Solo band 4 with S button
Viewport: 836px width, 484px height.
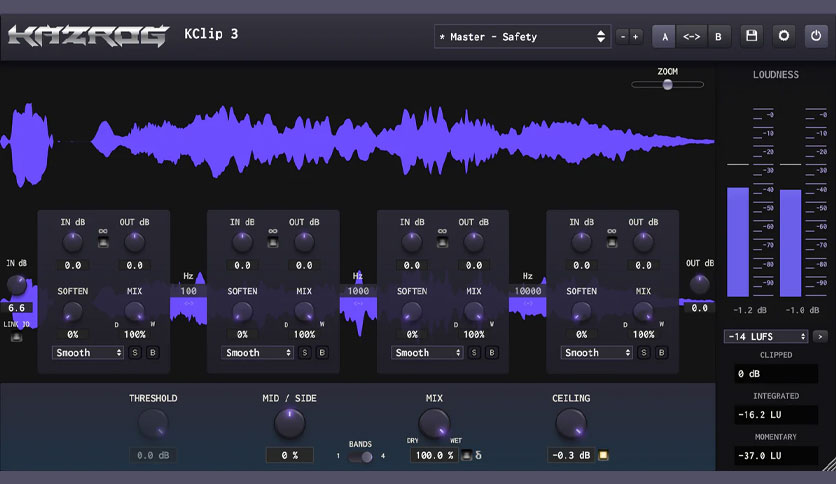click(x=644, y=353)
